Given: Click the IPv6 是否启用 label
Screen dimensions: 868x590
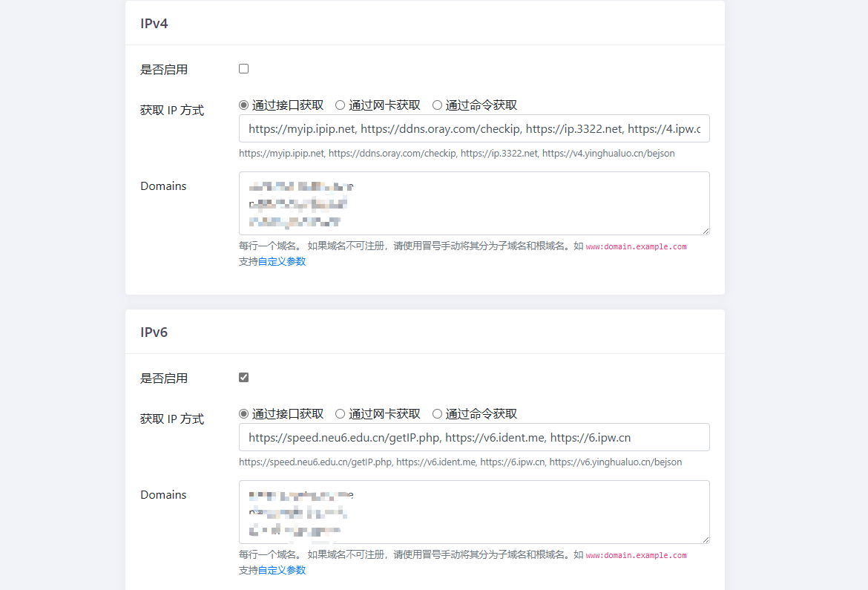Looking at the screenshot, I should click(x=164, y=378).
